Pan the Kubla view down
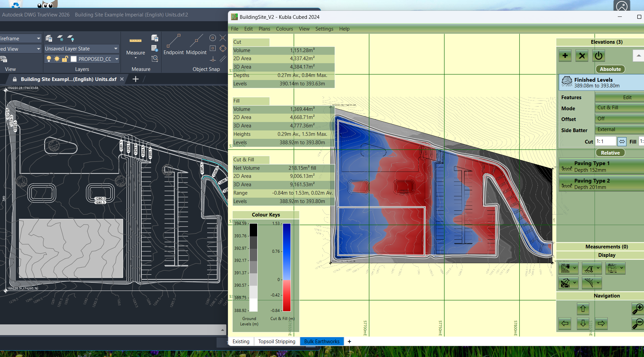This screenshot has height=357, width=644. click(583, 323)
